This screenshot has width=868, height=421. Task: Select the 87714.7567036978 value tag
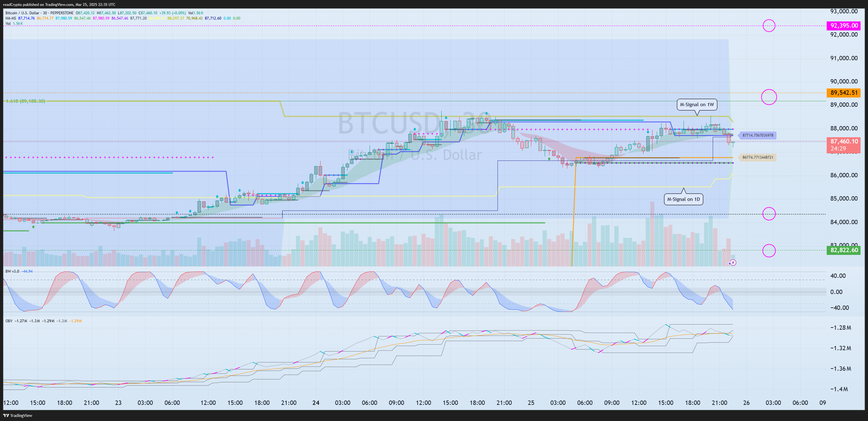(757, 135)
